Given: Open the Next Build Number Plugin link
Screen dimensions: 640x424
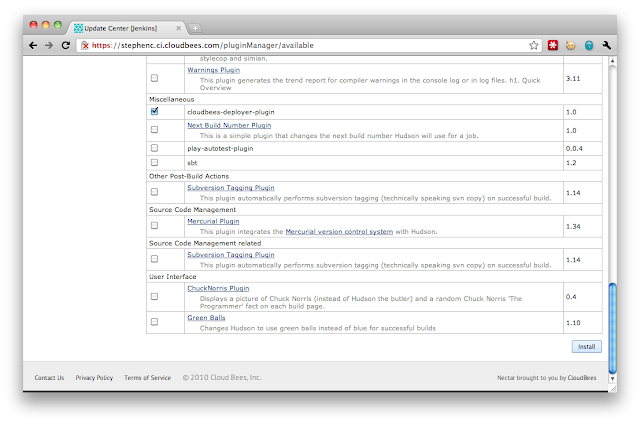Looking at the screenshot, I should point(229,126).
